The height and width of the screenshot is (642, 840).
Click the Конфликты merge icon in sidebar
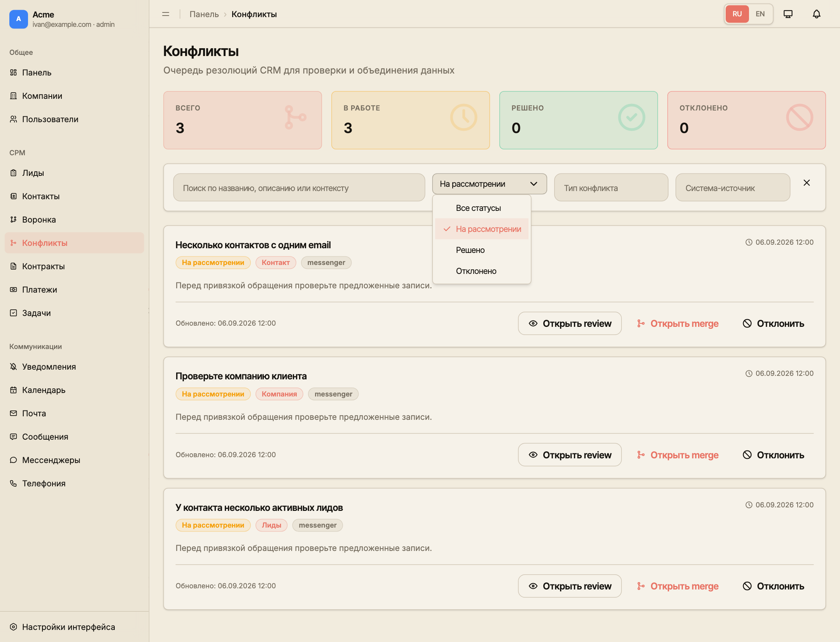click(14, 243)
